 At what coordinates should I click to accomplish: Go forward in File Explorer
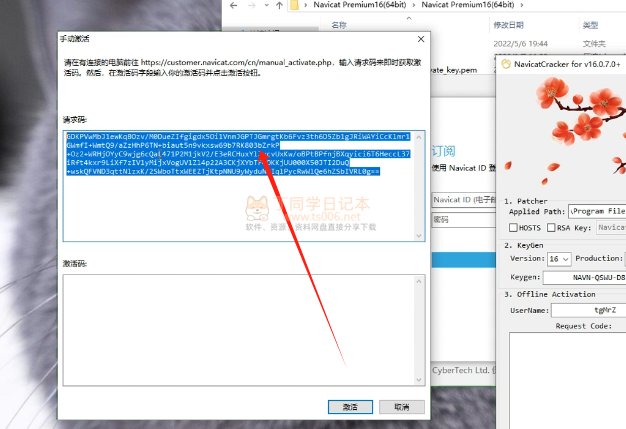(x=252, y=5)
